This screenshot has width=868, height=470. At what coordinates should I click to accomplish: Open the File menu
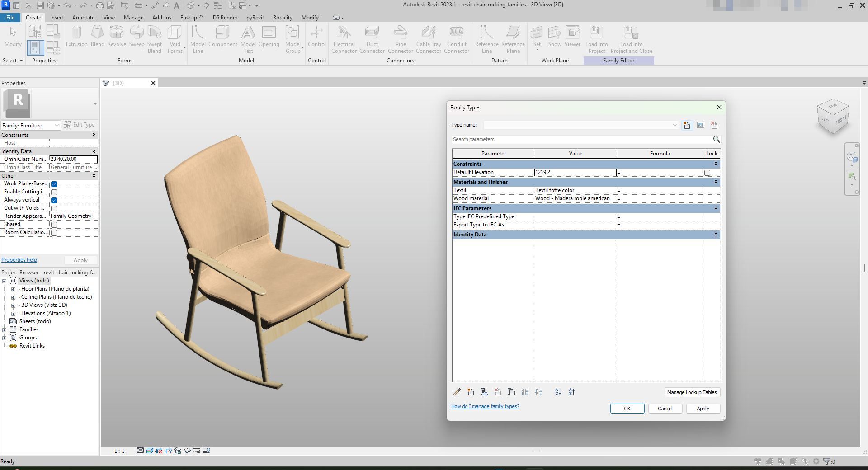click(10, 18)
